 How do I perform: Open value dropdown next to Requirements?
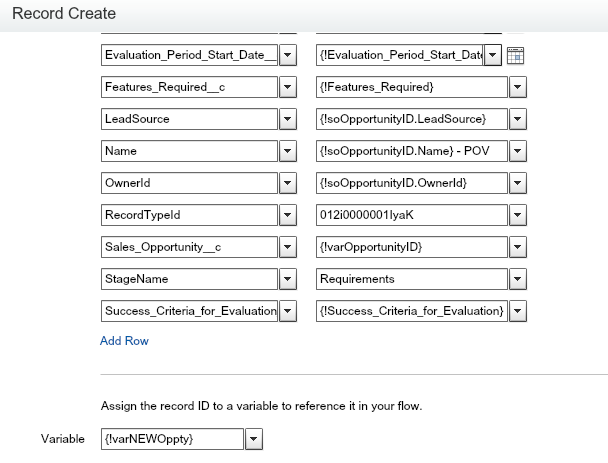point(517,279)
